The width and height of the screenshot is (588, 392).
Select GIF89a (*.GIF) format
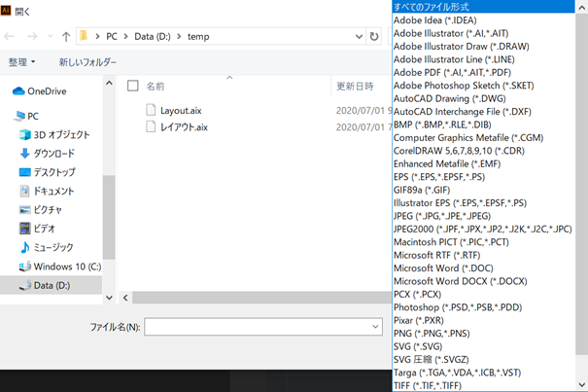[x=483, y=190]
